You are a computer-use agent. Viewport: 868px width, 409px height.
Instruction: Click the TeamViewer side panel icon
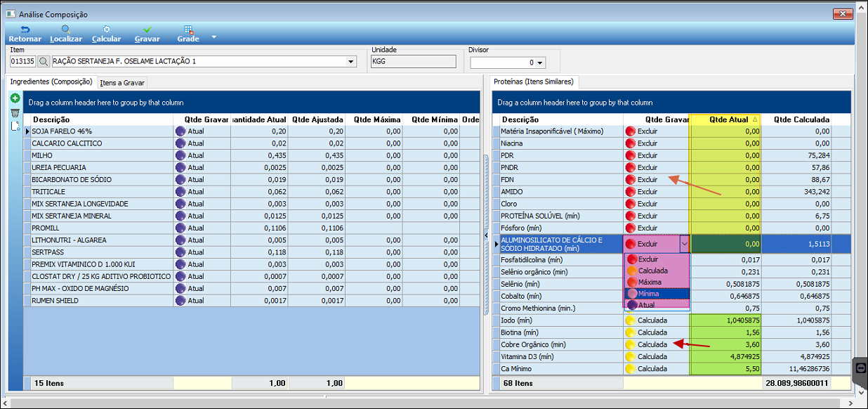click(x=860, y=367)
